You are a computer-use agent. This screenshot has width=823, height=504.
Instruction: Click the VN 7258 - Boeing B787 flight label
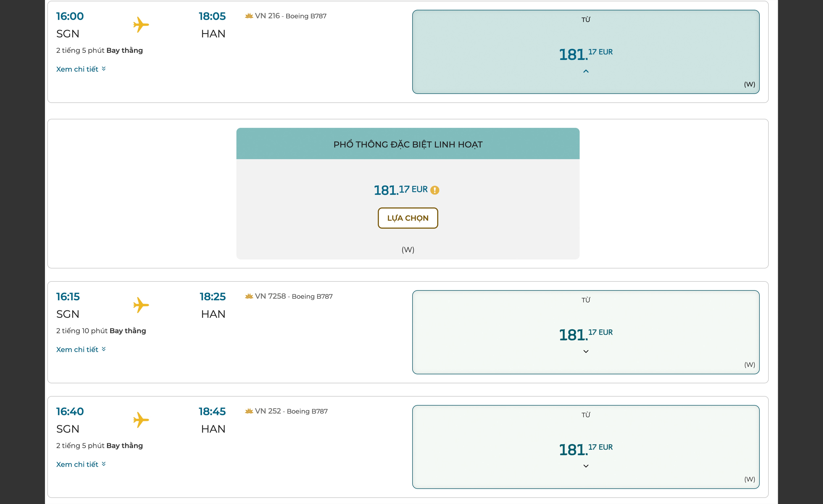point(294,296)
